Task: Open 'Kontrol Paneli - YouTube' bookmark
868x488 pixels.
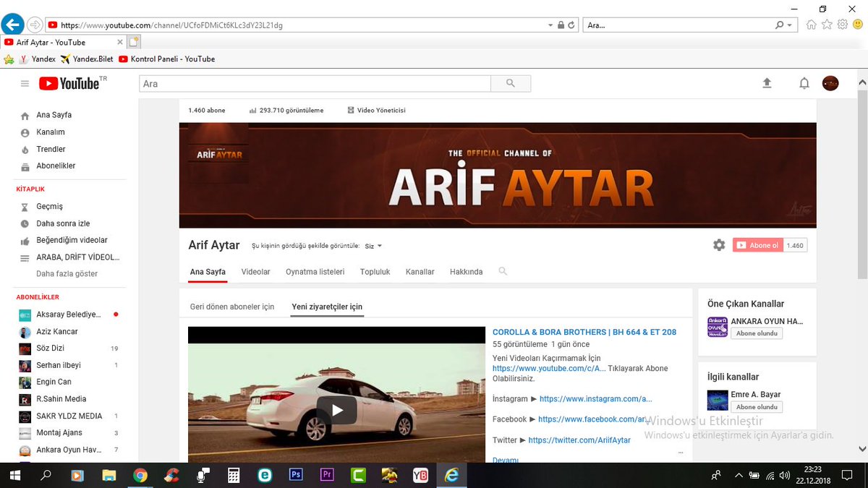Action: 167,59
